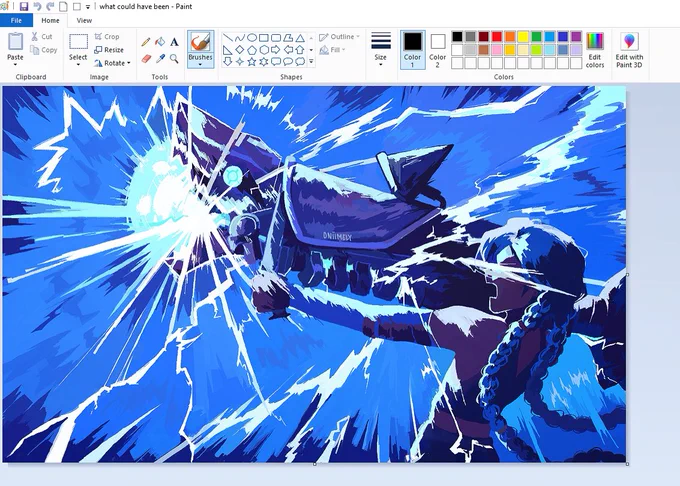
Task: Choose the Rounded rectangle shape
Action: 276,38
